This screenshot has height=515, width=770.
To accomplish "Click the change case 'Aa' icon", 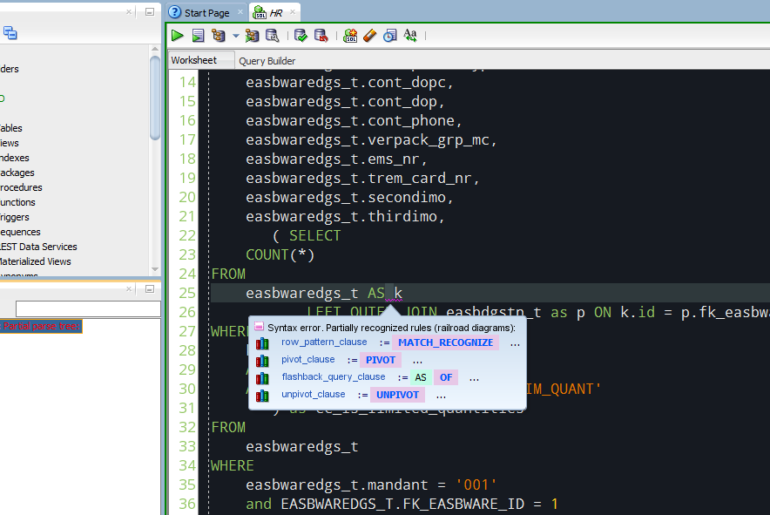I will (410, 36).
